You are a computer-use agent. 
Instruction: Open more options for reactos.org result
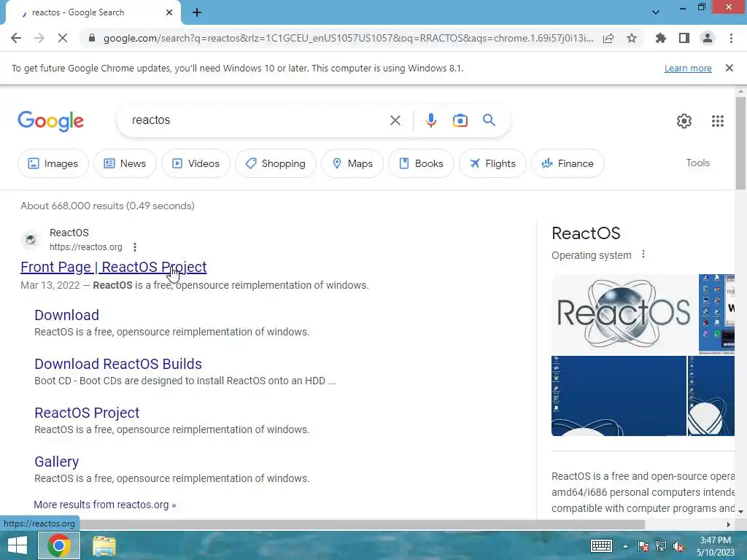135,247
